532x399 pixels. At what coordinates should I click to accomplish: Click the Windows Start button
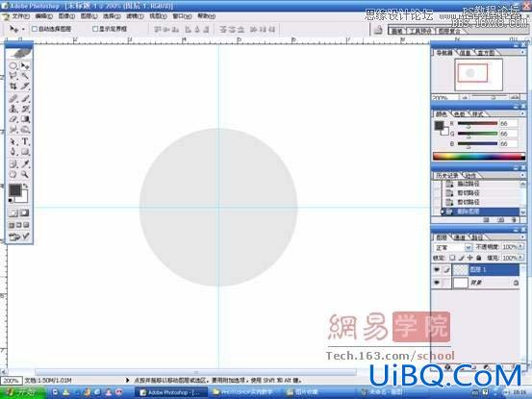(22, 392)
